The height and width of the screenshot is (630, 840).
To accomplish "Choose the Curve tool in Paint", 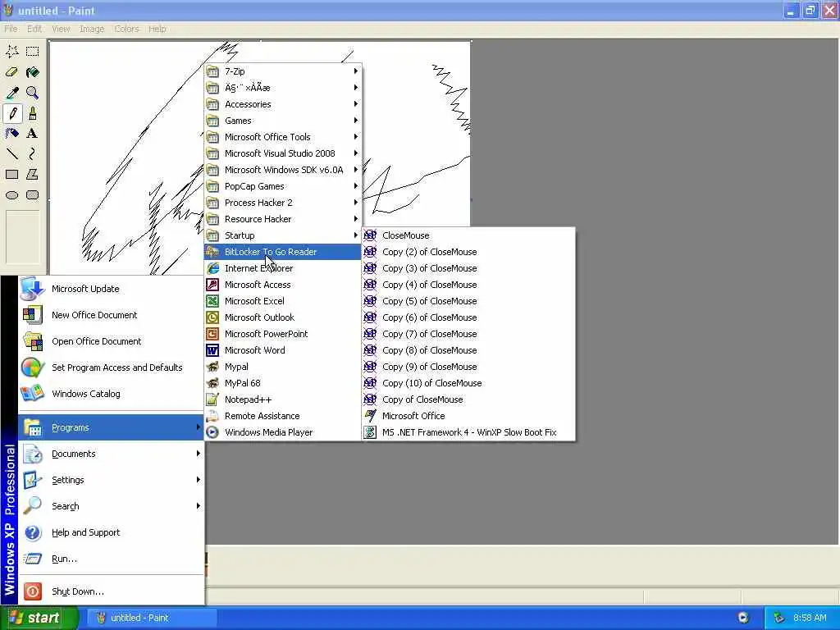I will click(33, 154).
